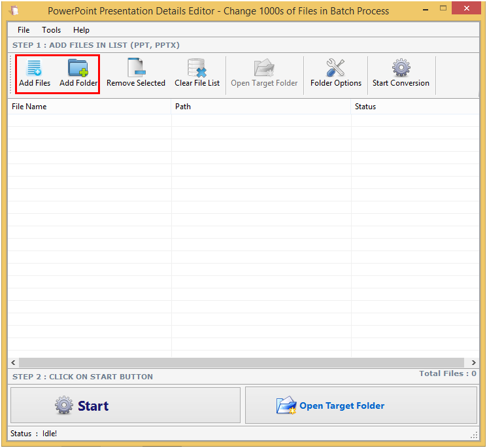Click the horizontal scrollbar left arrow
487x448 pixels.
click(x=13, y=362)
